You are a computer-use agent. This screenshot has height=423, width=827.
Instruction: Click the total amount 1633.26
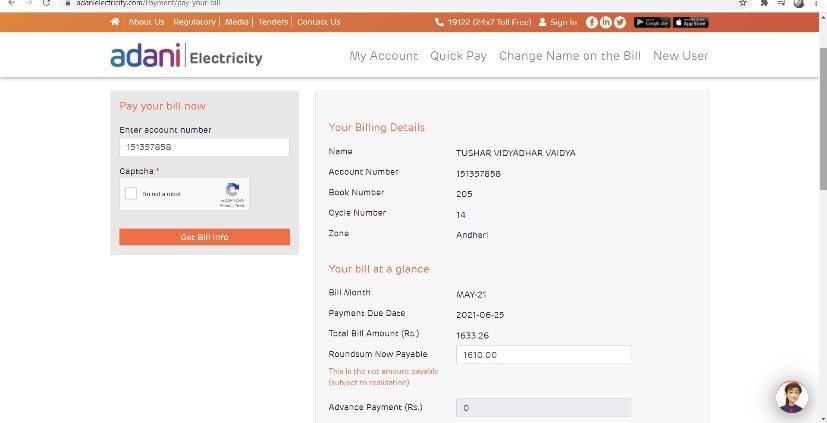tap(473, 335)
